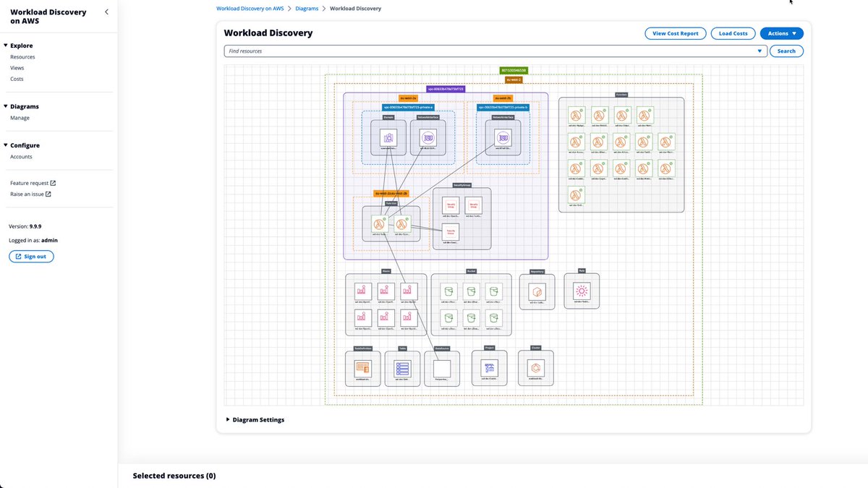Collapse the Explore navigation section
Image resolution: width=868 pixels, height=488 pixels.
point(6,45)
